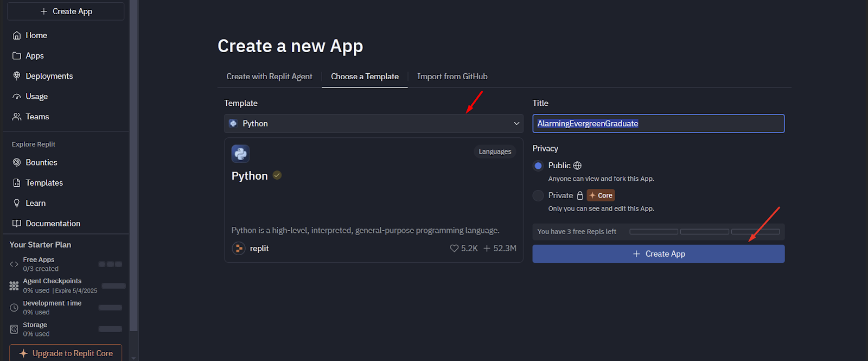Click the large Python logo in the template card
This screenshot has height=361, width=868.
pyautogui.click(x=240, y=154)
